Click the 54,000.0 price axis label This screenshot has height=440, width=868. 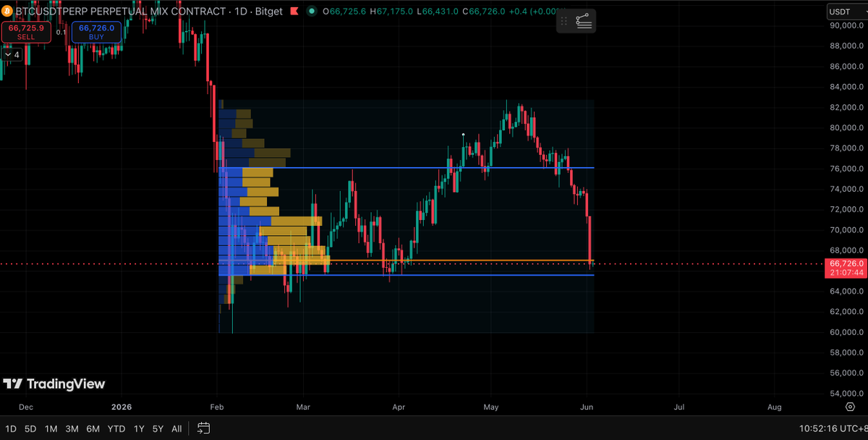coord(846,394)
